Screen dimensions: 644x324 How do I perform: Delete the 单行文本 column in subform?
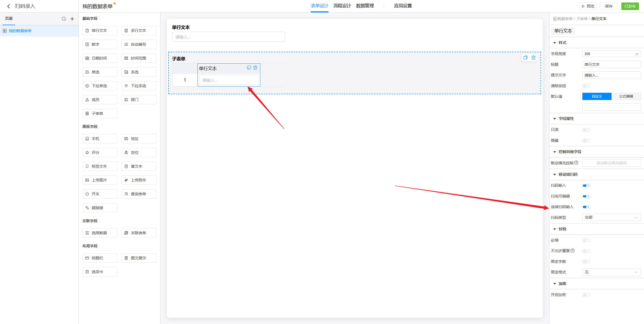click(x=255, y=68)
